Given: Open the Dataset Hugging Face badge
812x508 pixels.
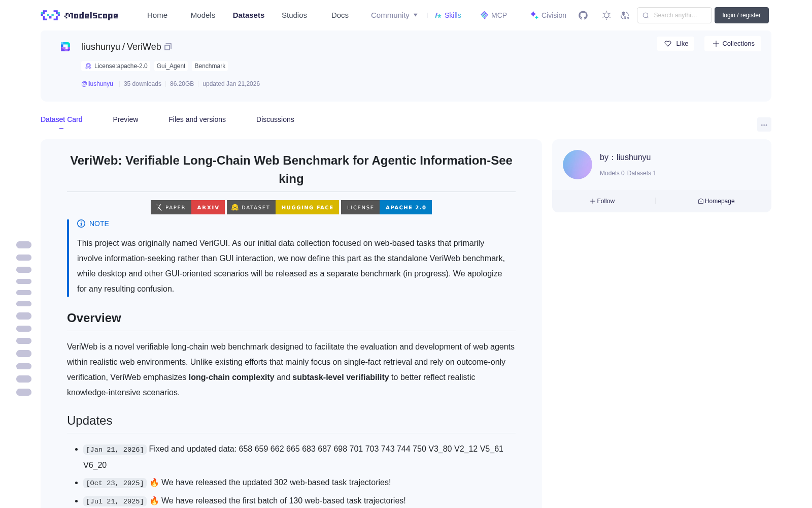Looking at the screenshot, I should [x=283, y=207].
